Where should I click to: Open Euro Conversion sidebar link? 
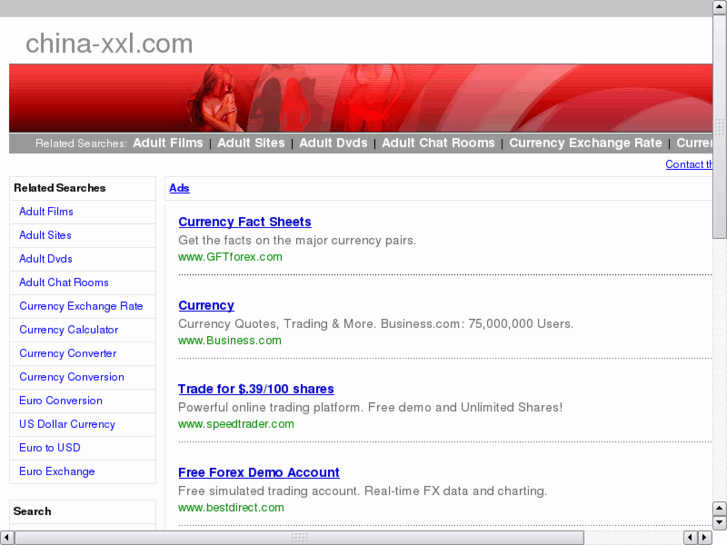pyautogui.click(x=61, y=401)
